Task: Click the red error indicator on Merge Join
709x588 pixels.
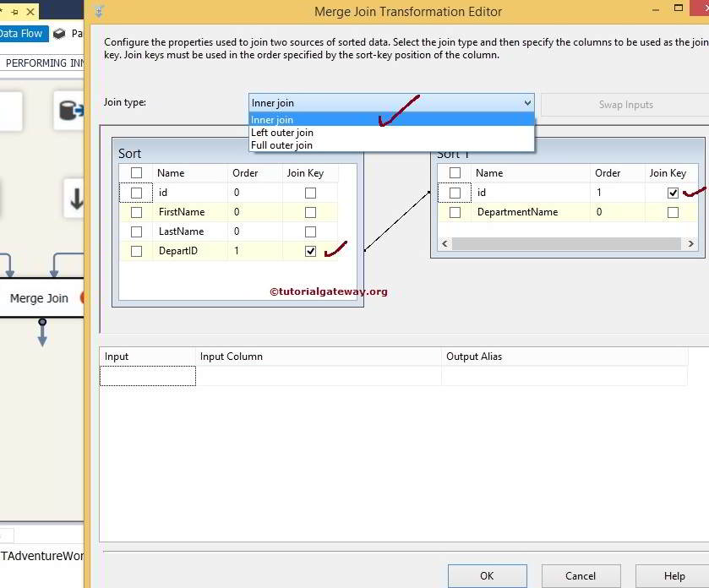Action: click(x=83, y=297)
